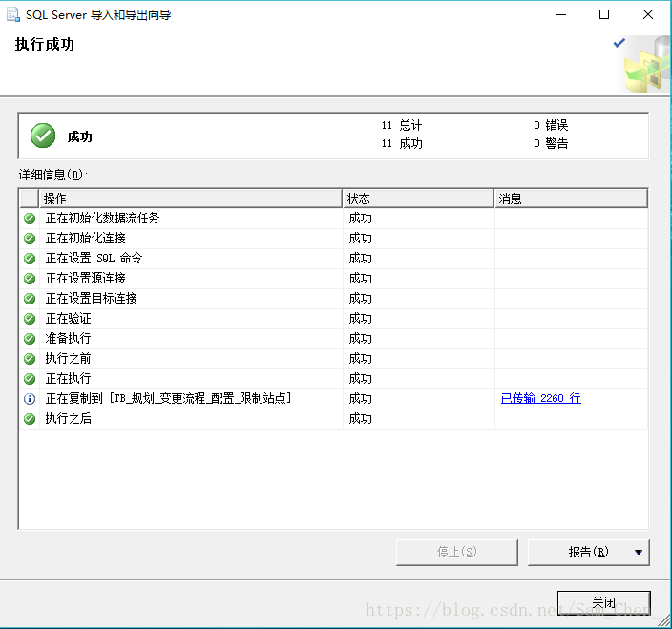672x629 pixels.
Task: Click success icon for 准备执行 row
Action: (x=30, y=339)
